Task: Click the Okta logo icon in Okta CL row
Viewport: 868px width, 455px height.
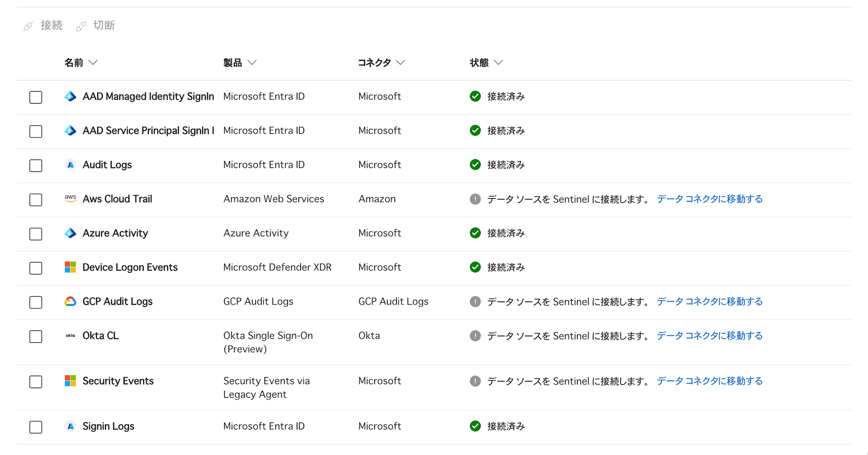Action: [x=70, y=336]
